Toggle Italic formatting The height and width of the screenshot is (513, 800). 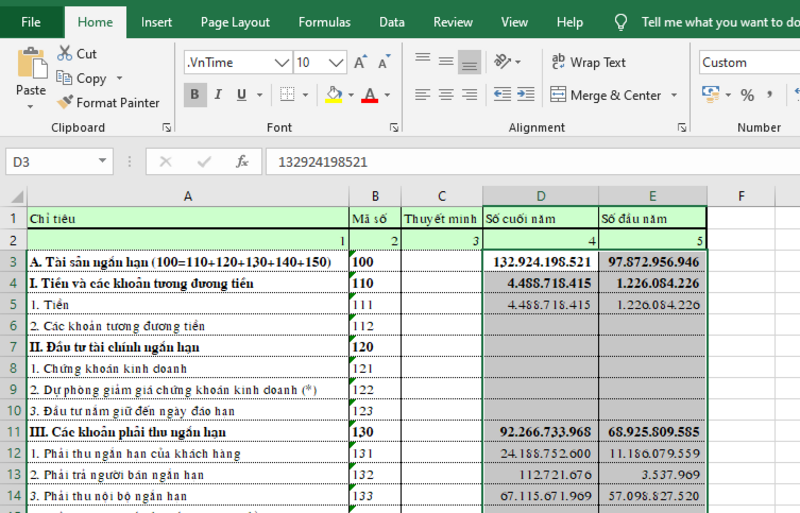coord(218,95)
